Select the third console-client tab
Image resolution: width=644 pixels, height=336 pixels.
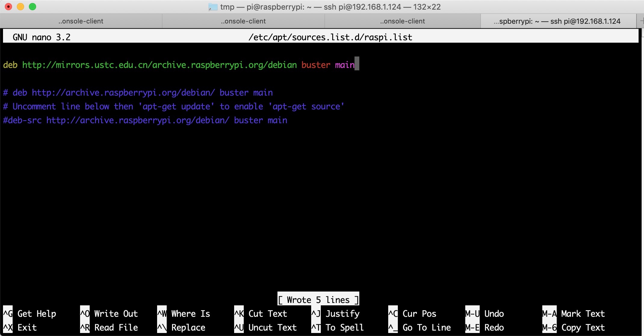pos(402,21)
